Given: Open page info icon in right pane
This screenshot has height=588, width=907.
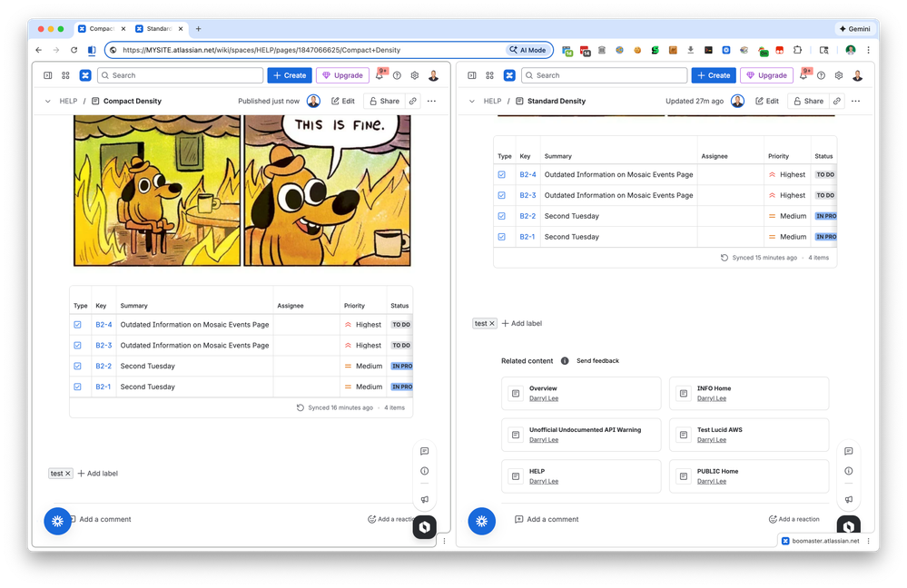Looking at the screenshot, I should [849, 471].
